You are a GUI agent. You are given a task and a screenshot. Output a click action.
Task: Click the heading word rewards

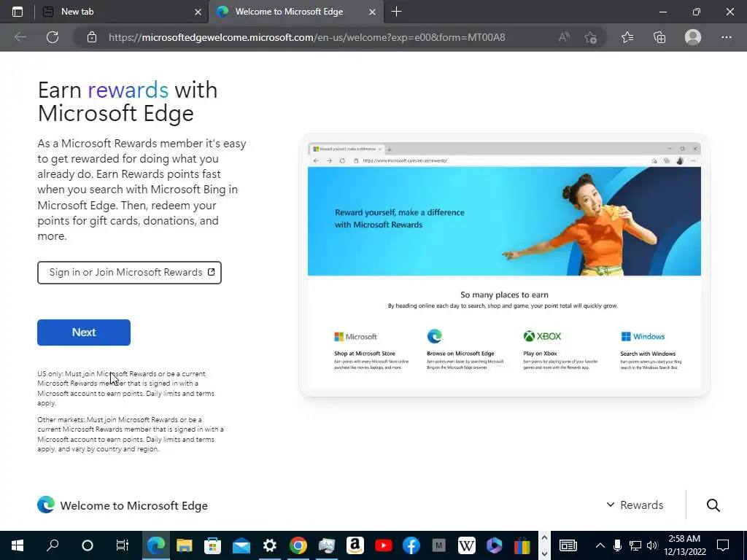(x=128, y=90)
